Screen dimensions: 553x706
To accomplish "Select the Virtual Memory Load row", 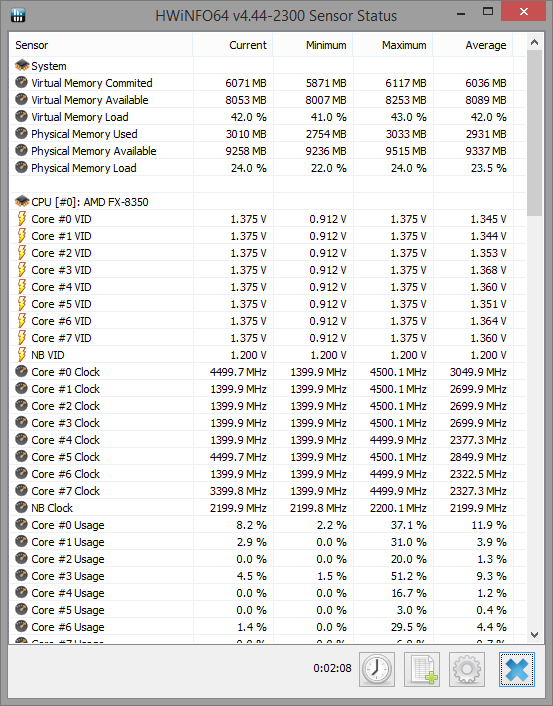I will tap(267, 117).
